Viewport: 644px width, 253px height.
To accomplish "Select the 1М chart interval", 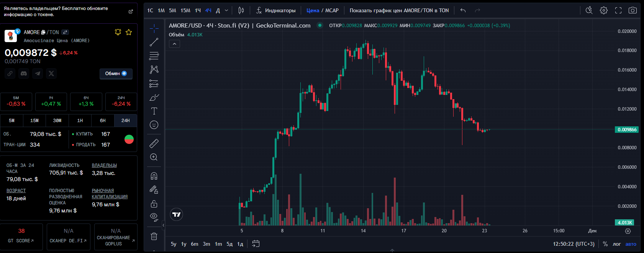I will coord(161,10).
